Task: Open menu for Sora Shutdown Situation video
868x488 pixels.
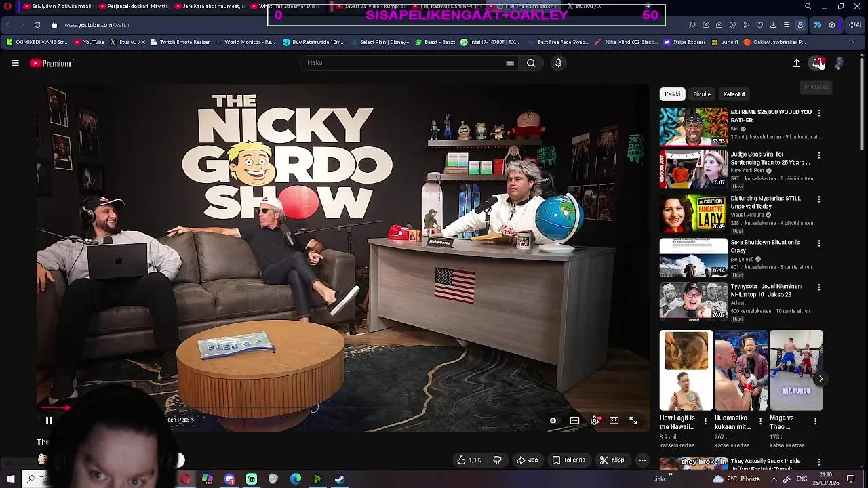Action: tap(819, 243)
